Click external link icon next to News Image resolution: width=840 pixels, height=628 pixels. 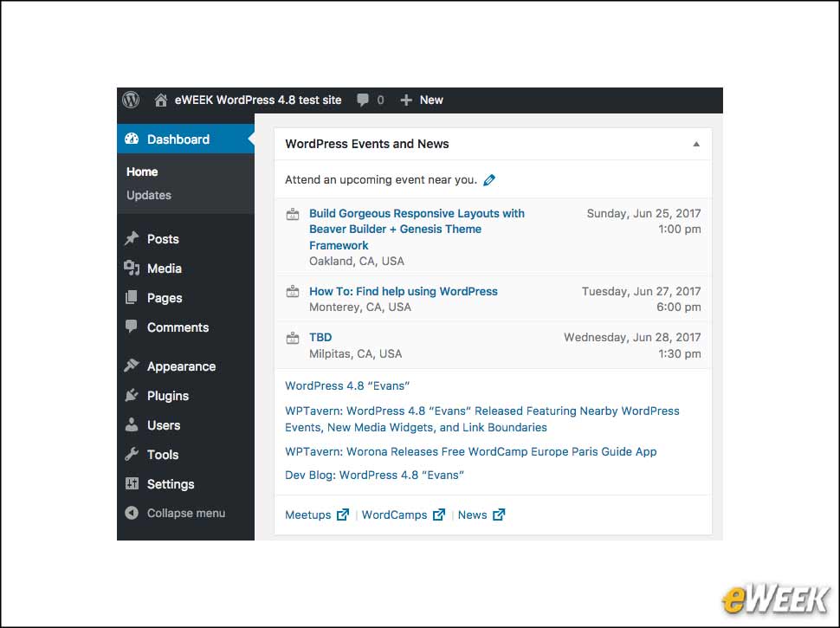click(499, 515)
